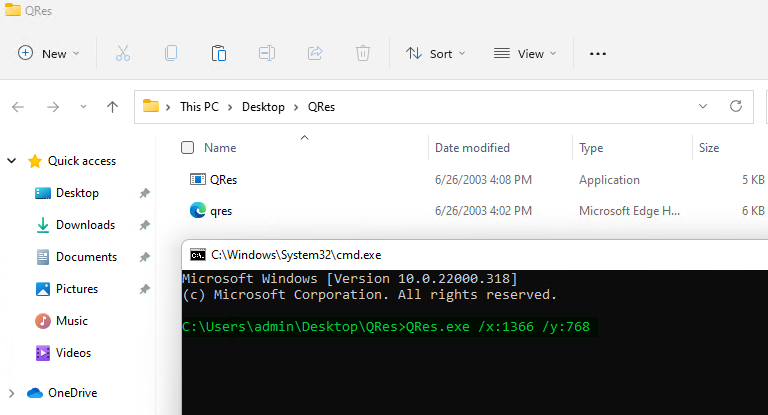Sort by the Type column header
This screenshot has height=415, width=768.
click(591, 148)
